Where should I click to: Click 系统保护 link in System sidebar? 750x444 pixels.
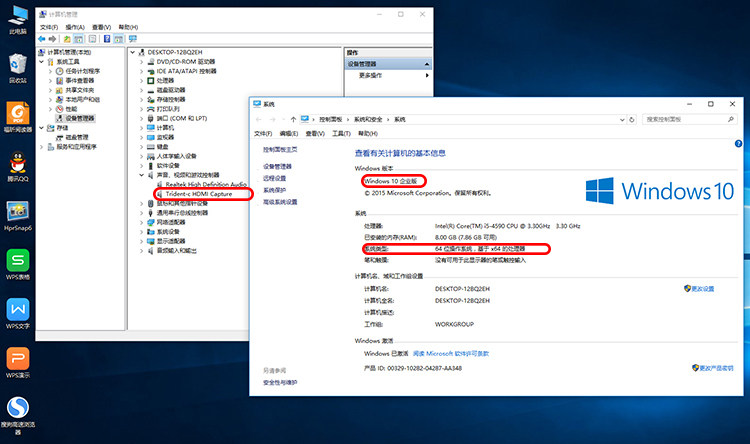[275, 190]
